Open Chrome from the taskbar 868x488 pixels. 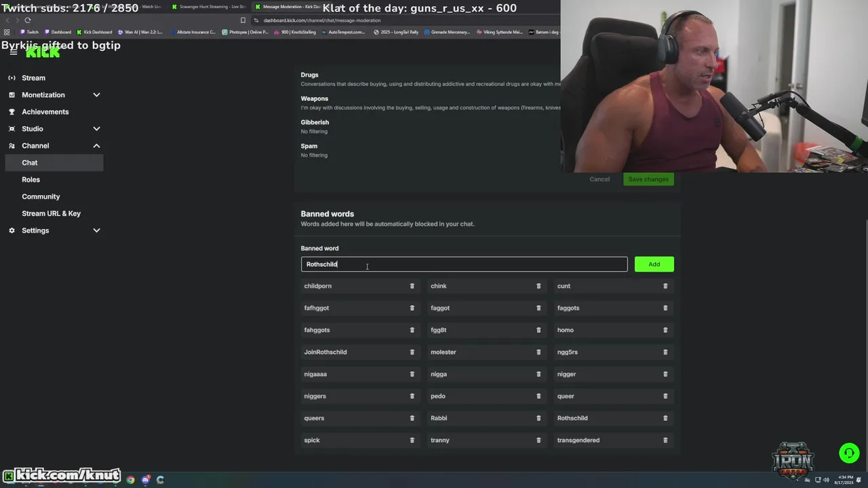tap(130, 480)
